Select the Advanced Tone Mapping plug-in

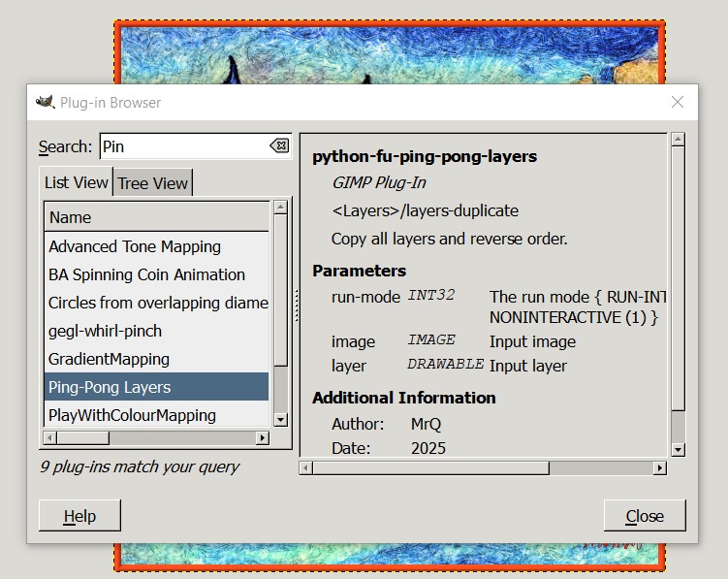click(x=156, y=246)
